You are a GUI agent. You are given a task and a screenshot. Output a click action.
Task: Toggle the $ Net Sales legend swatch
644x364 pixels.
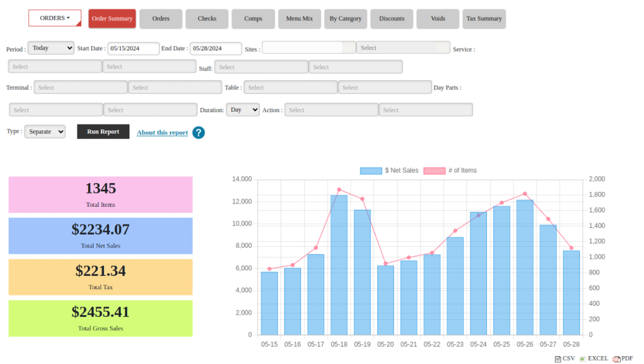tap(371, 171)
